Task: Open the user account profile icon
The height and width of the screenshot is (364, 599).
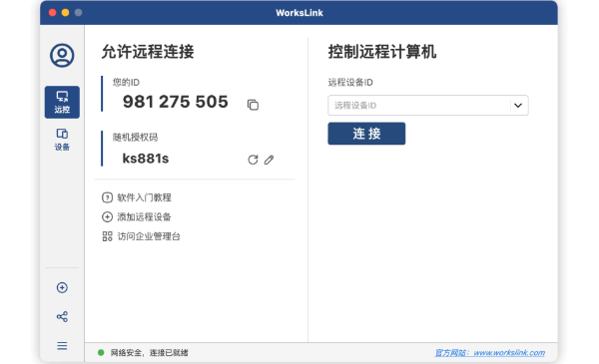Action: [x=62, y=55]
